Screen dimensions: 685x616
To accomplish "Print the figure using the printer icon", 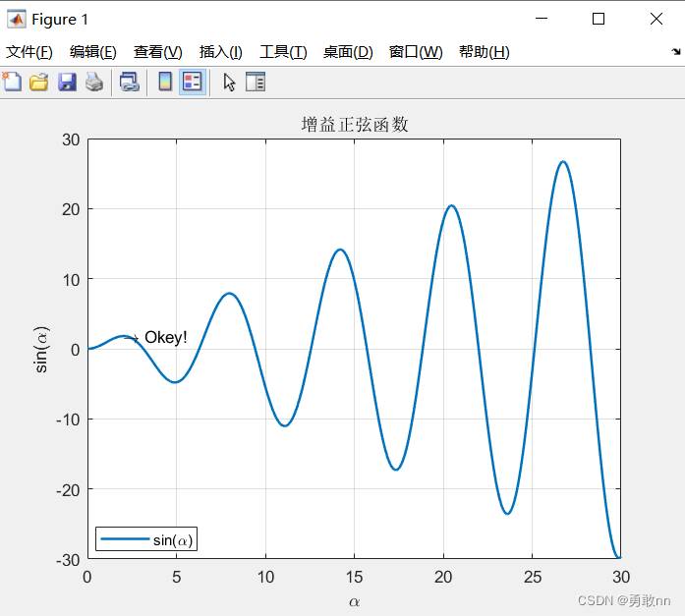I will (94, 82).
